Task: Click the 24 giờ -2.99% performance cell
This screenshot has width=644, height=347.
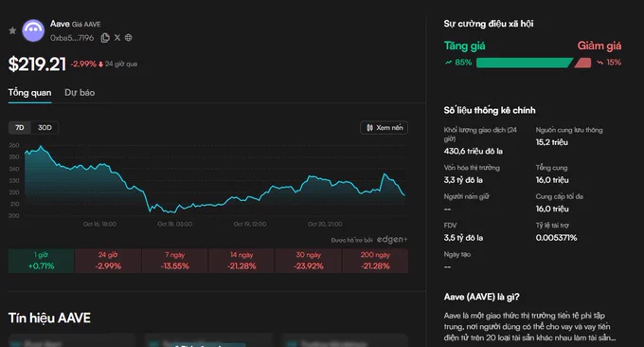Action: tap(108, 261)
